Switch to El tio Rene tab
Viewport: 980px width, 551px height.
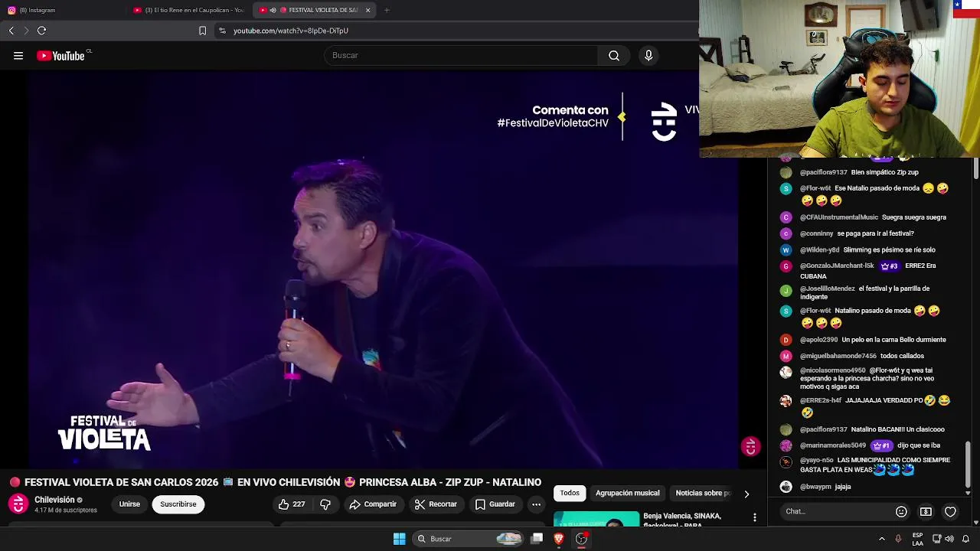[x=188, y=10]
